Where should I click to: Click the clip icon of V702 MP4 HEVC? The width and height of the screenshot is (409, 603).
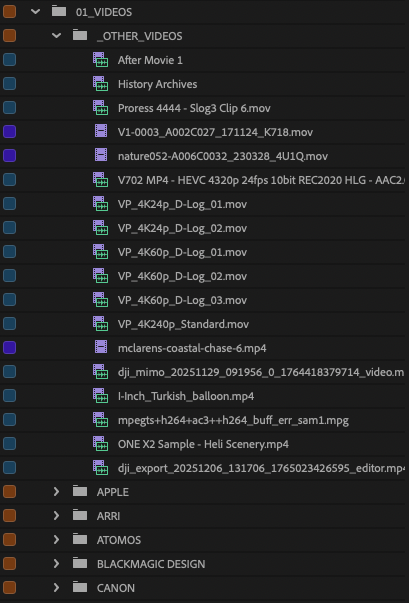click(100, 180)
